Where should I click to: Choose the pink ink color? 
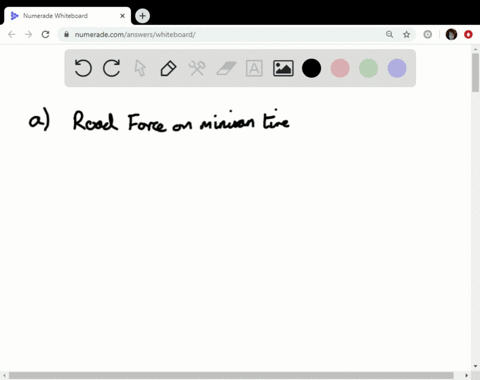point(340,68)
